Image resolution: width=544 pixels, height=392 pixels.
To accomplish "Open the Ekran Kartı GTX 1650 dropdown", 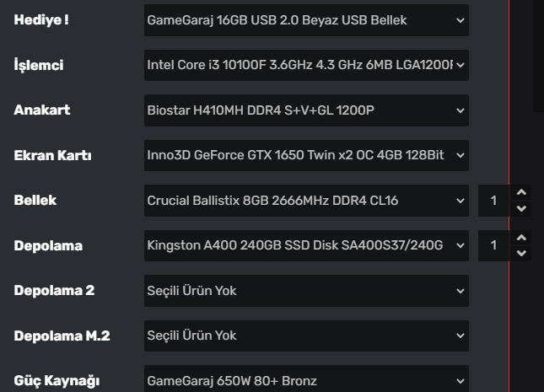I will coord(305,155).
